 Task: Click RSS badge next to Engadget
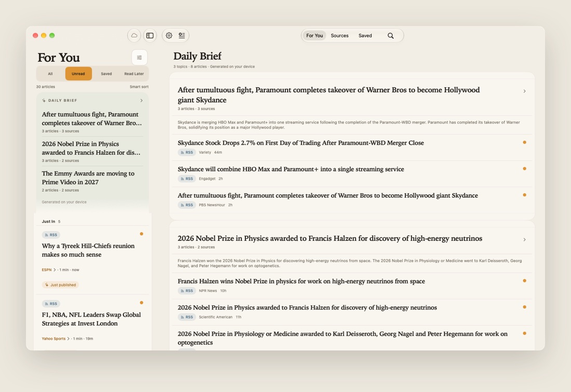click(187, 179)
